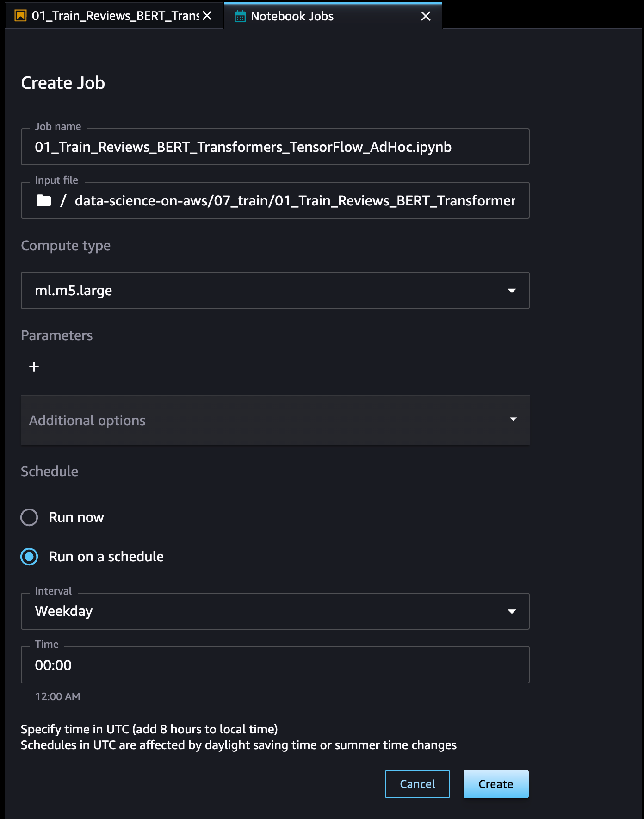This screenshot has height=819, width=644.
Task: Click the Compute type dropdown arrow
Action: [x=511, y=291]
